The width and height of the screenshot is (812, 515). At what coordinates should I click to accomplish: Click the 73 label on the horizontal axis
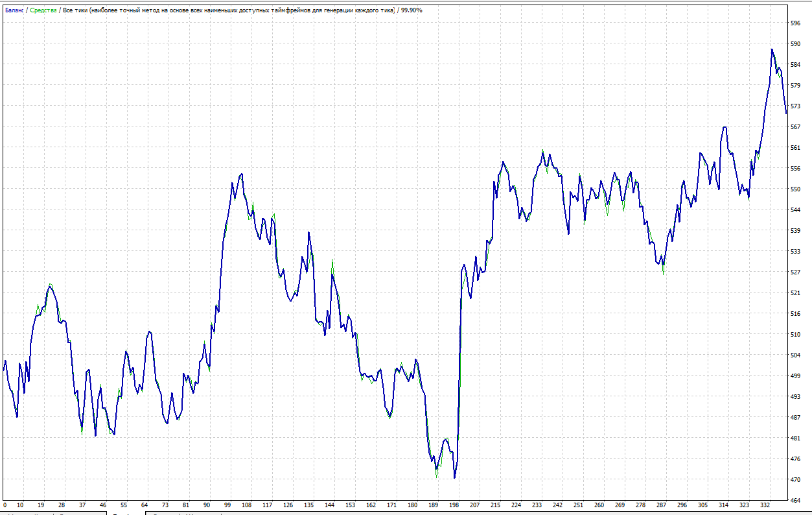pos(165,505)
